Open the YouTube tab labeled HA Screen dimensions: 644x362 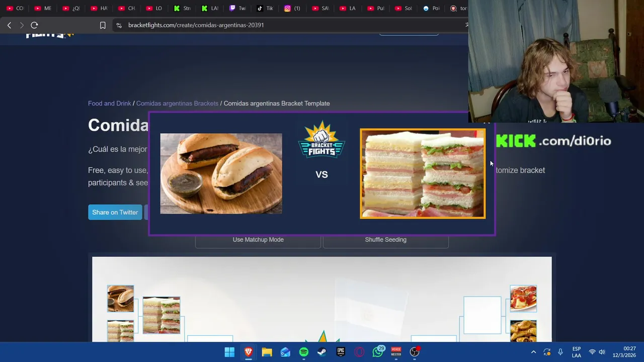99,8
